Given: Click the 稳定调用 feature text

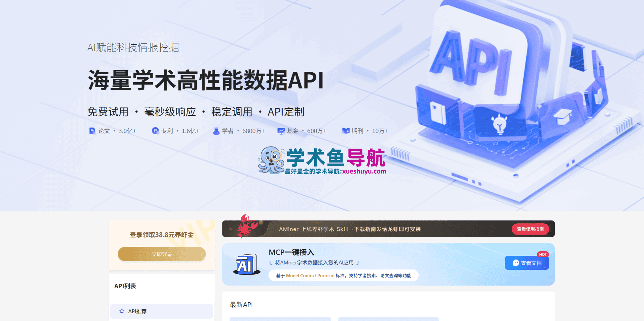Looking at the screenshot, I should (x=232, y=112).
